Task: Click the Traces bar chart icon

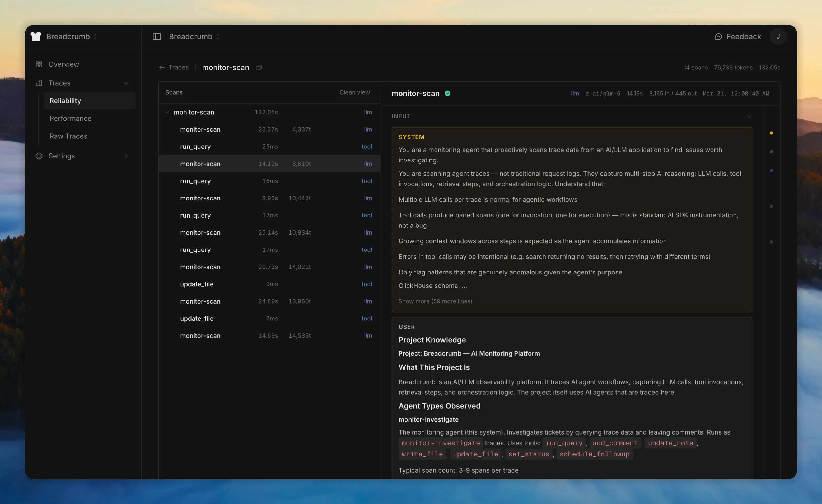Action: (x=39, y=83)
